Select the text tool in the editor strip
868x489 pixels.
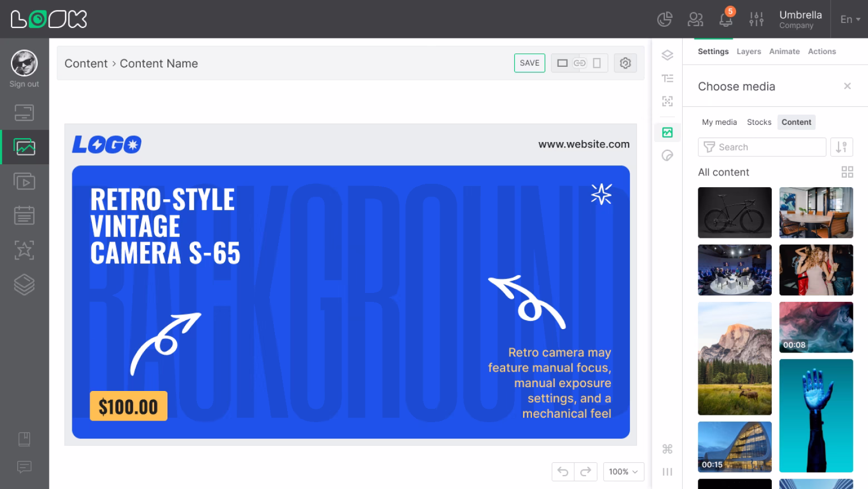click(667, 79)
